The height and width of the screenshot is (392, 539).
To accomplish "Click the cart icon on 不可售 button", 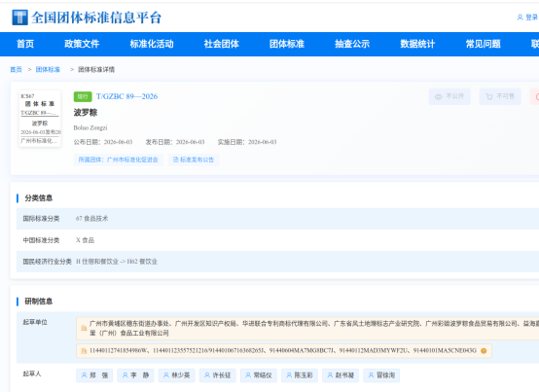I will [x=488, y=96].
